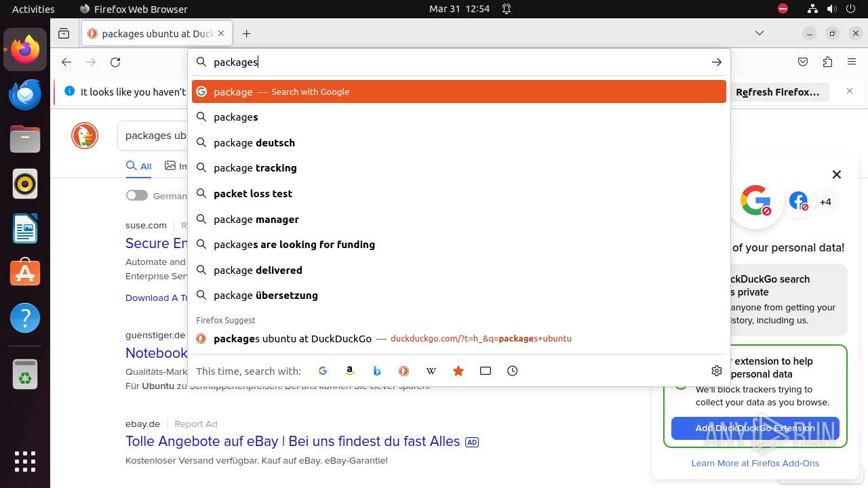Reload the current page

click(115, 62)
